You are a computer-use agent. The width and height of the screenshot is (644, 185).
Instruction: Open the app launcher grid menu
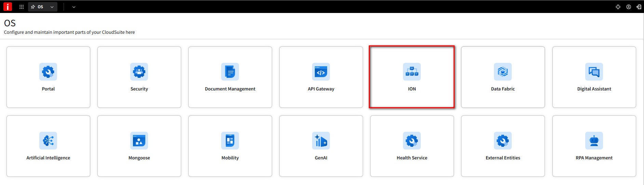tap(22, 7)
